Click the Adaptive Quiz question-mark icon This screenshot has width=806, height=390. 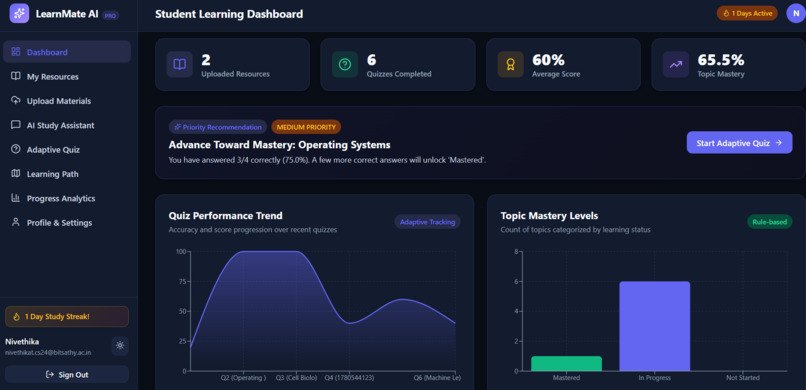tap(15, 149)
